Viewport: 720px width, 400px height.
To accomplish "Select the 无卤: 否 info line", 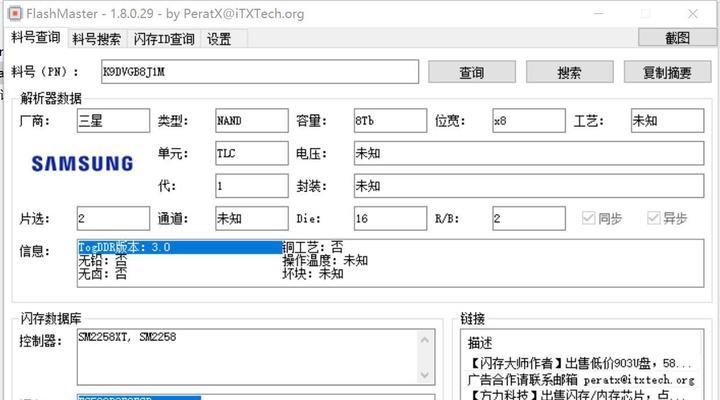I will 102,274.
